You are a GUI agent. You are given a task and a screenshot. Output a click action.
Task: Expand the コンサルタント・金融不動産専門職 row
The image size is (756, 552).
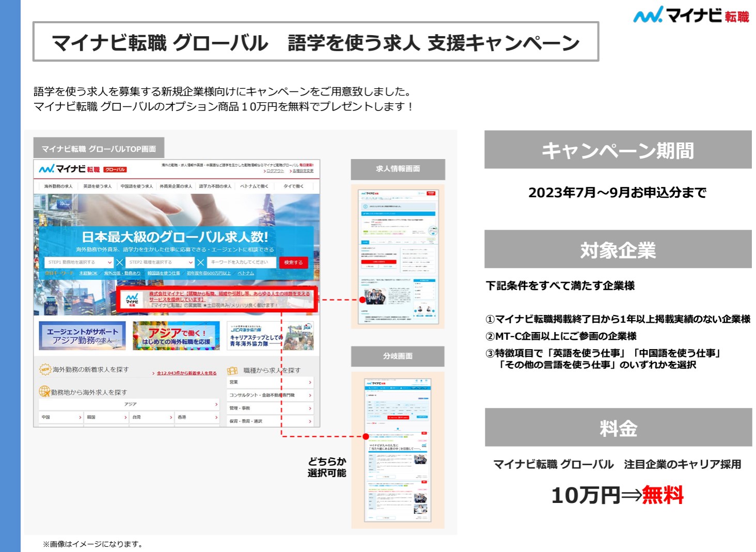(x=270, y=395)
